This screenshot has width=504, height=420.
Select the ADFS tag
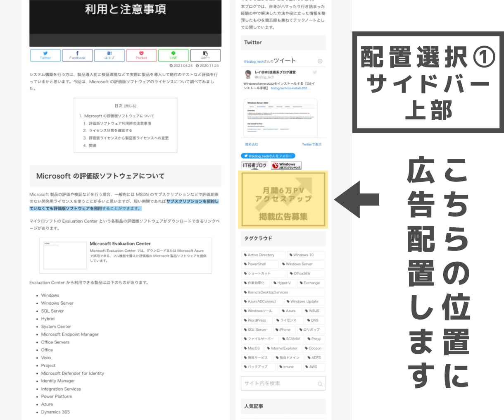(x=316, y=358)
